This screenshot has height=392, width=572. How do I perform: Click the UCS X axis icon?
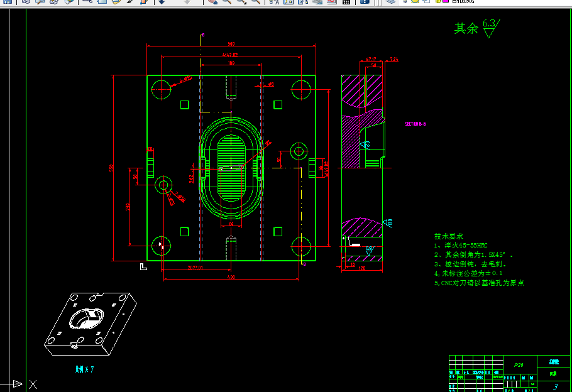(33, 384)
